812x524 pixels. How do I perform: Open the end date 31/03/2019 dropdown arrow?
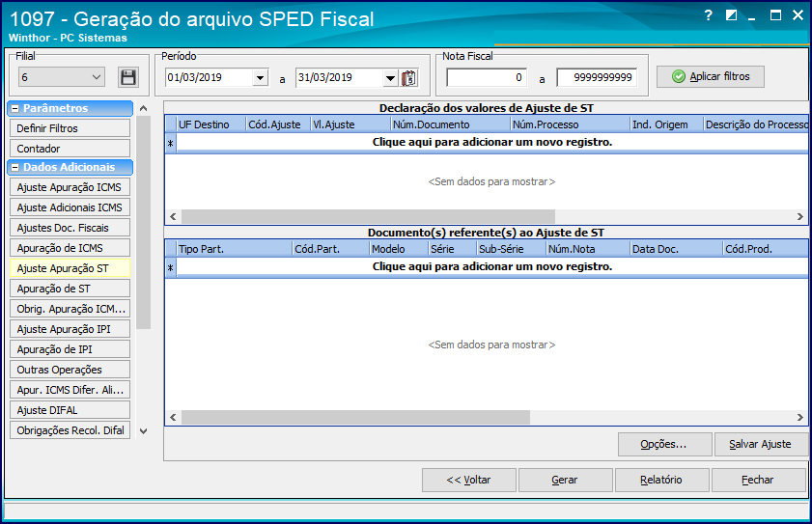click(390, 78)
